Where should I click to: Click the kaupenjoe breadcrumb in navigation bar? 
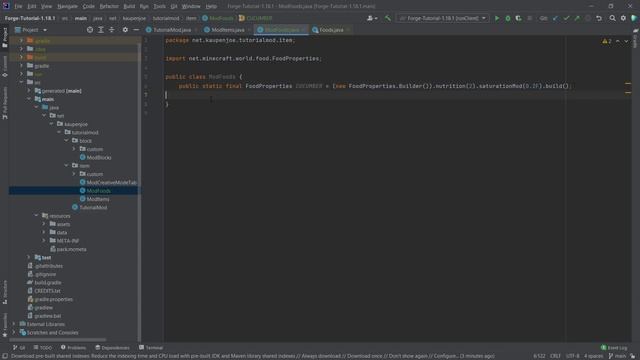[134, 18]
